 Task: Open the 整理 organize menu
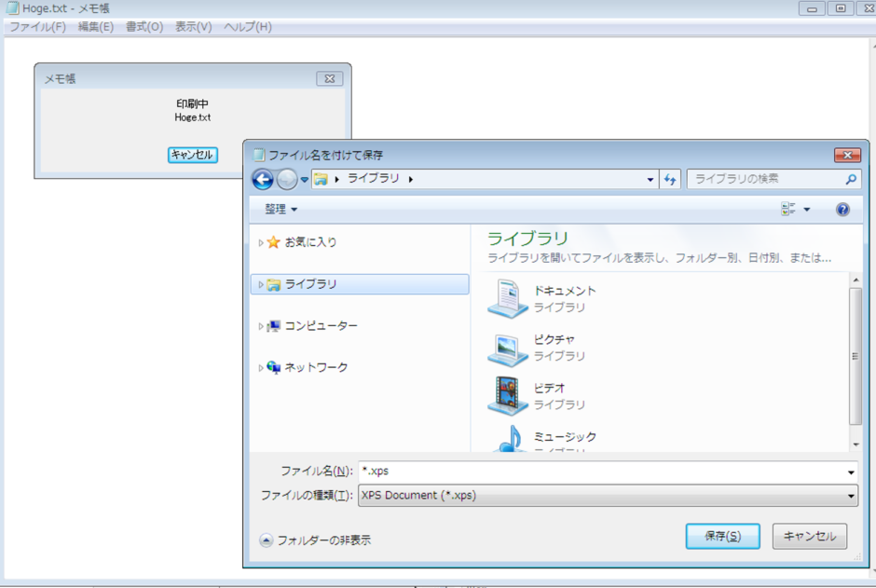point(281,210)
